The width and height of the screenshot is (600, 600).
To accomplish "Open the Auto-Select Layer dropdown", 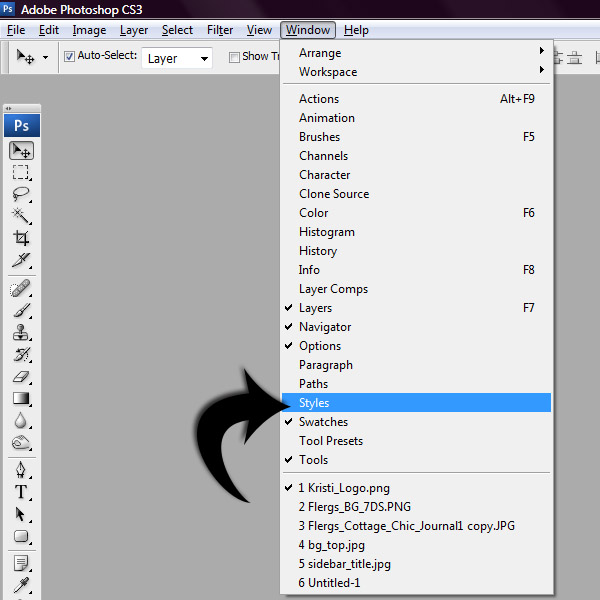I will [177, 58].
